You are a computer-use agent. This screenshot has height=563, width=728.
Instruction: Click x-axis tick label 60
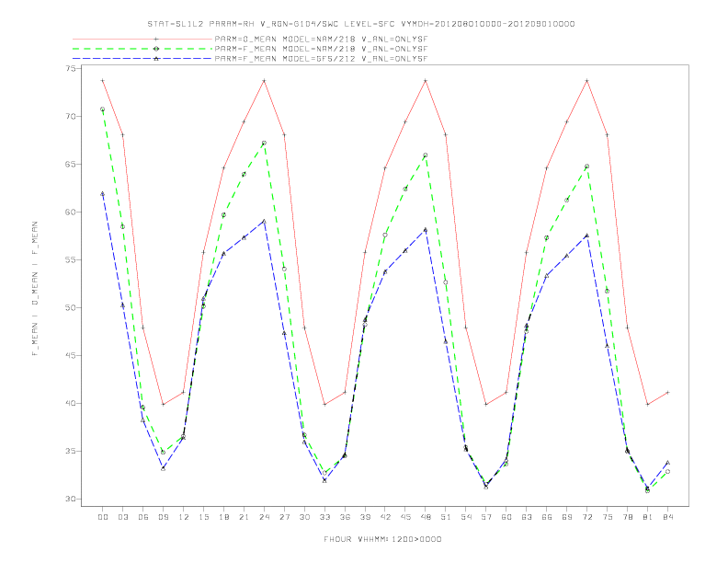coord(506,517)
